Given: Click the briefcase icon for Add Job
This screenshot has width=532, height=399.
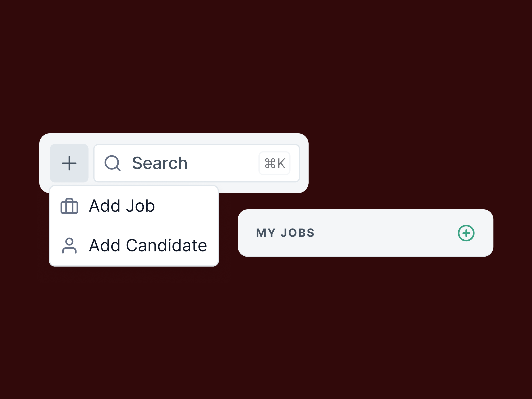Looking at the screenshot, I should (x=69, y=206).
